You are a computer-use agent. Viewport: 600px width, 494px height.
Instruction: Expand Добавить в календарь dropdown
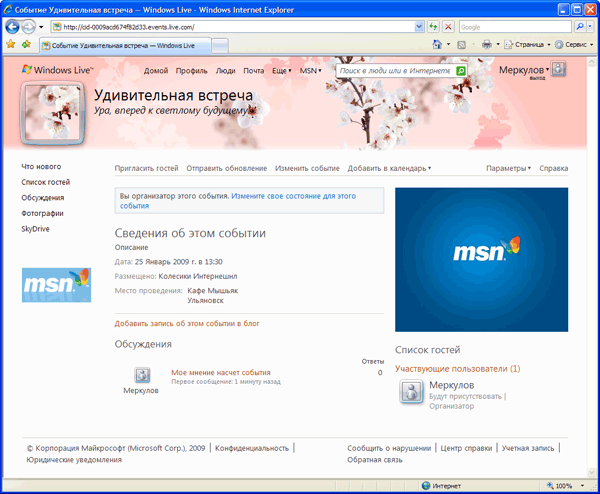(x=389, y=168)
